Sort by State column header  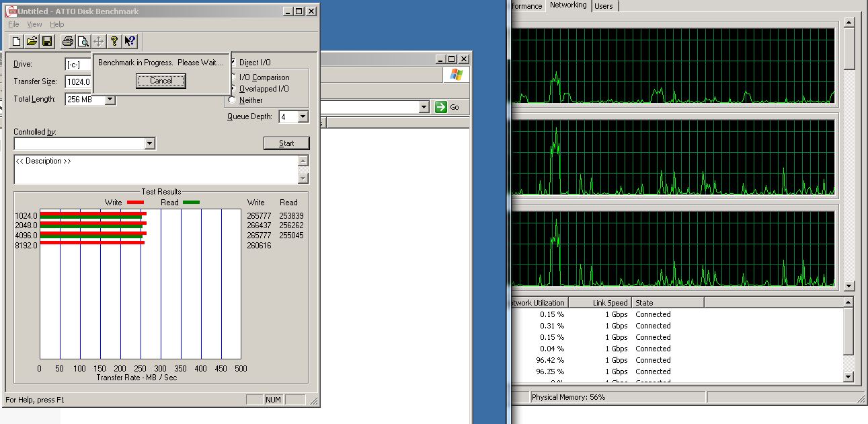click(668, 303)
